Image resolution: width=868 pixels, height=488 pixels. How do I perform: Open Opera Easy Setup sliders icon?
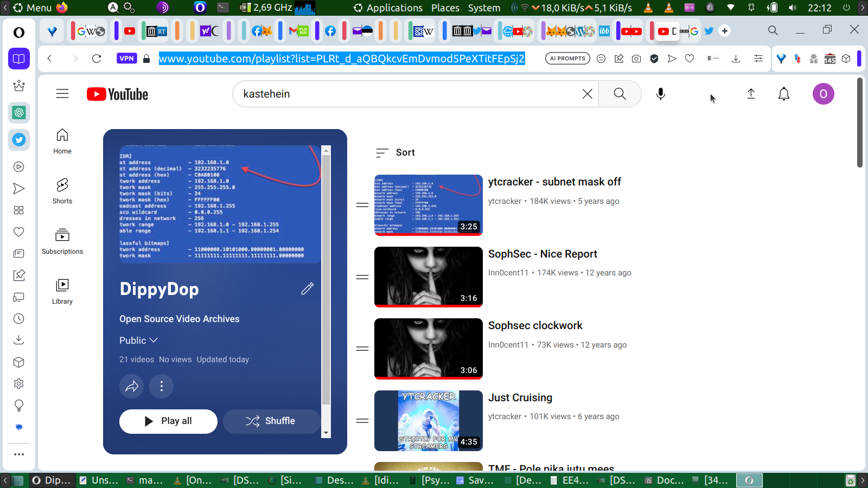758,59
